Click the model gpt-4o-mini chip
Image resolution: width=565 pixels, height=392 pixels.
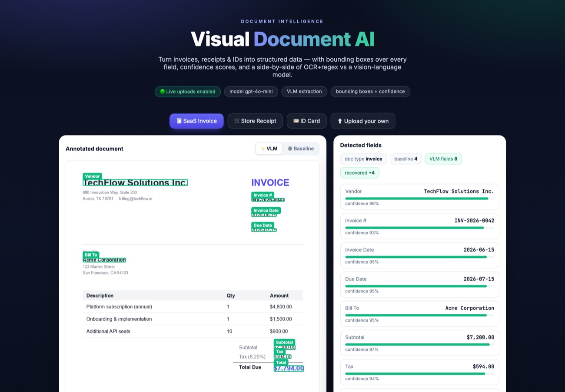(251, 91)
